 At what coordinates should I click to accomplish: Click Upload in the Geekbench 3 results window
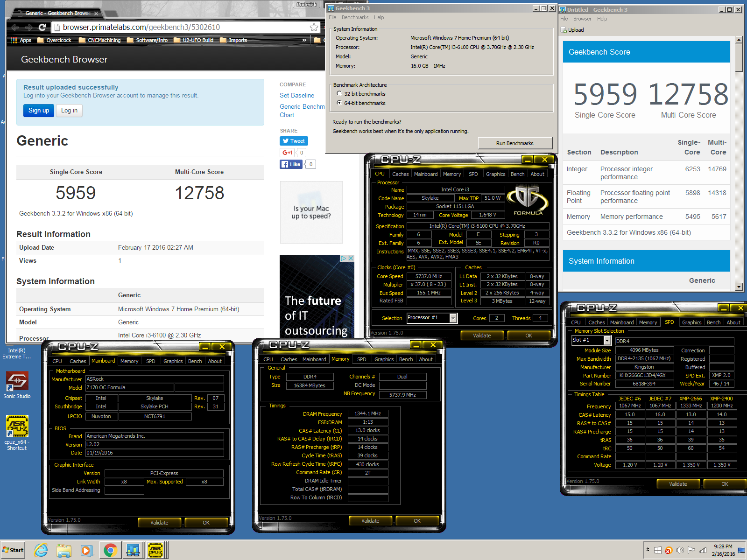[x=572, y=30]
